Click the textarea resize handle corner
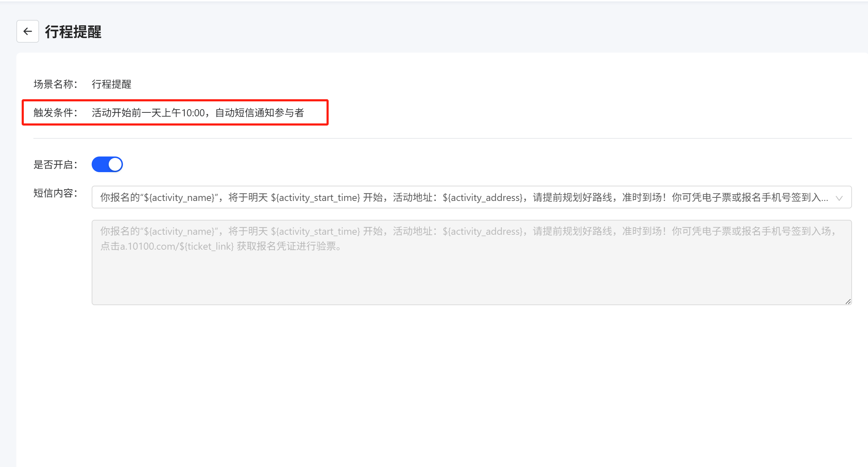The image size is (868, 467). point(848,301)
